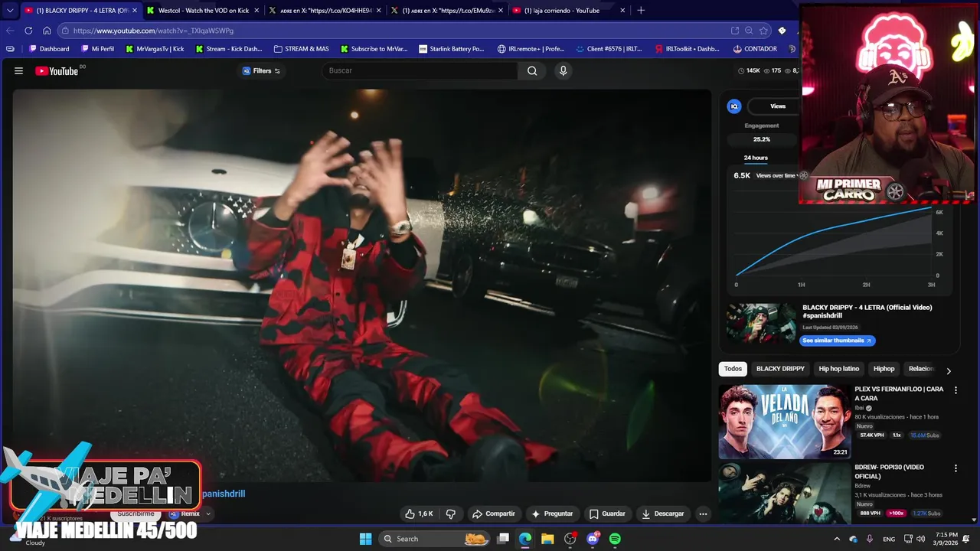Show more topic chips with right arrow

pos(949,370)
